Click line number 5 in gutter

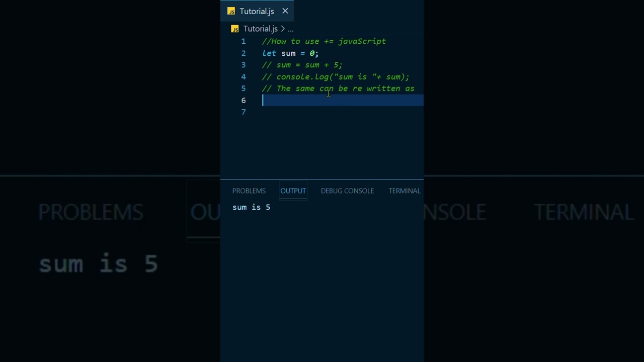pos(244,88)
